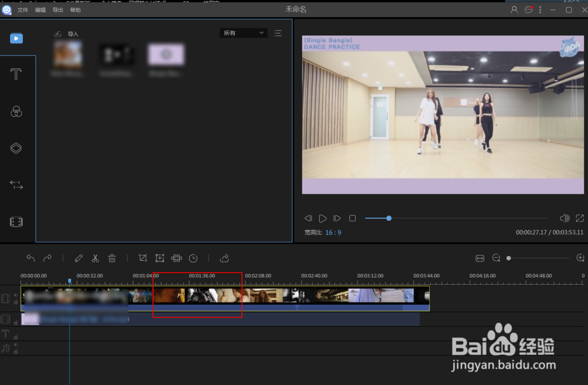Click time readout 00:00:27.17 / 00:03:53.11
The height and width of the screenshot is (385, 588).
click(x=549, y=233)
